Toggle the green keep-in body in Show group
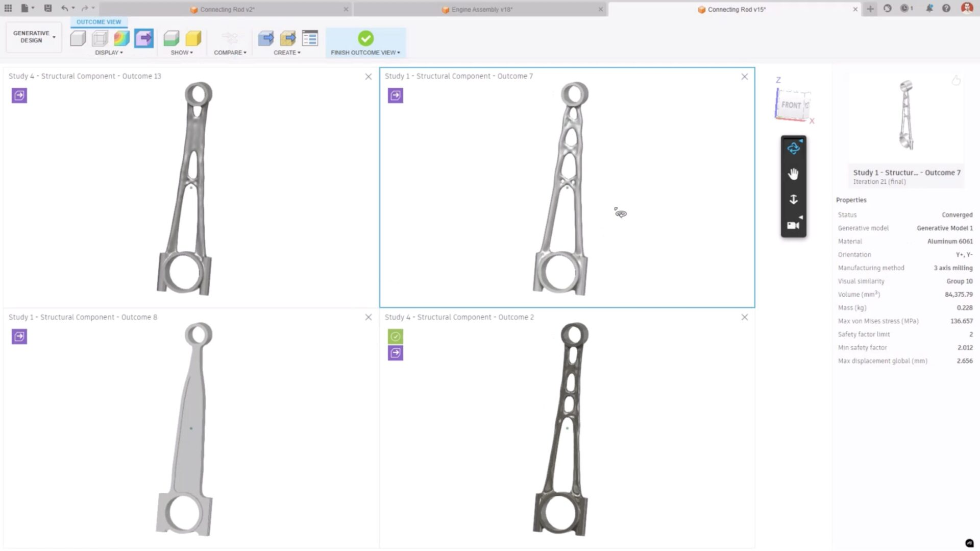The height and width of the screenshot is (551, 980). [171, 37]
